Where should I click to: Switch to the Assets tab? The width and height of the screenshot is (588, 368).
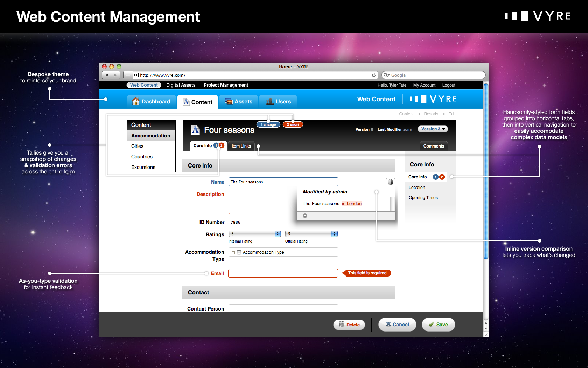239,101
